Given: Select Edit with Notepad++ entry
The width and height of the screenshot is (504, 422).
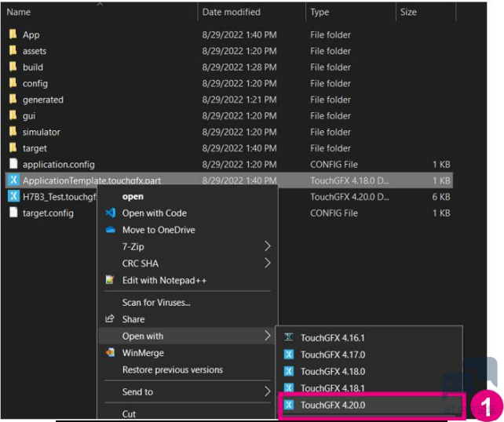Looking at the screenshot, I should pyautogui.click(x=188, y=280).
